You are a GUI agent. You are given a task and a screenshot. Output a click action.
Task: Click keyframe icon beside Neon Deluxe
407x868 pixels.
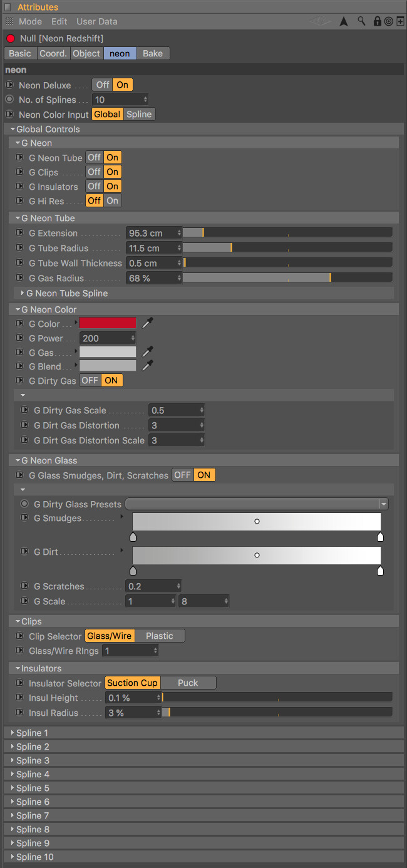point(9,85)
